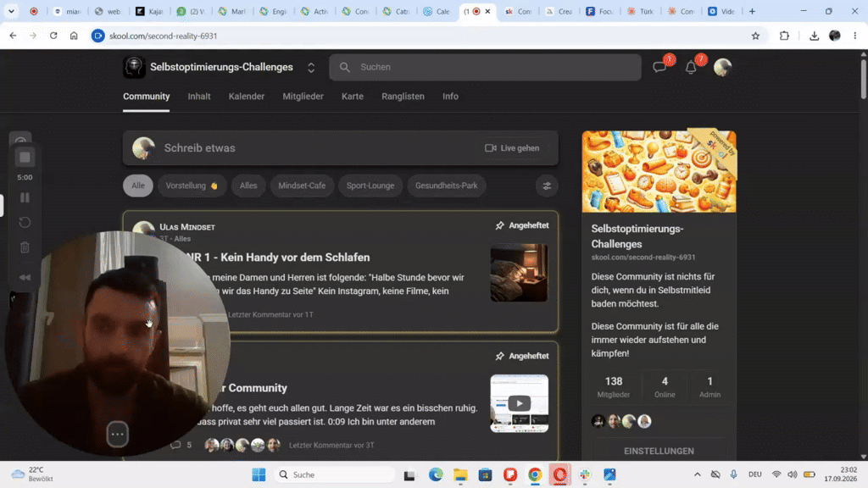Open Windows Start menu
The image size is (868, 488).
tap(259, 474)
